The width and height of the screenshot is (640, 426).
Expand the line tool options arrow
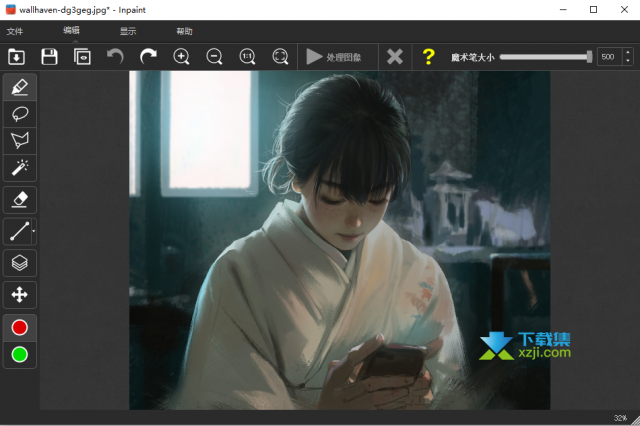point(33,231)
